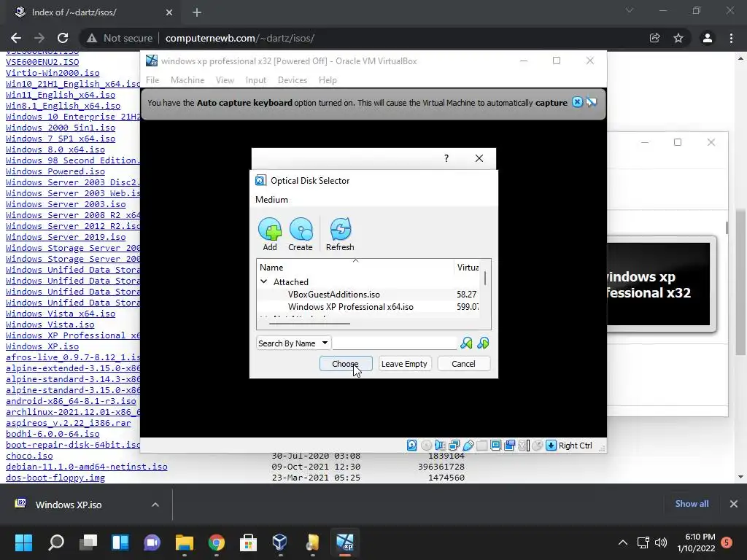747x560 pixels.
Task: Open Microsoft Store from taskbar
Action: pos(248,542)
